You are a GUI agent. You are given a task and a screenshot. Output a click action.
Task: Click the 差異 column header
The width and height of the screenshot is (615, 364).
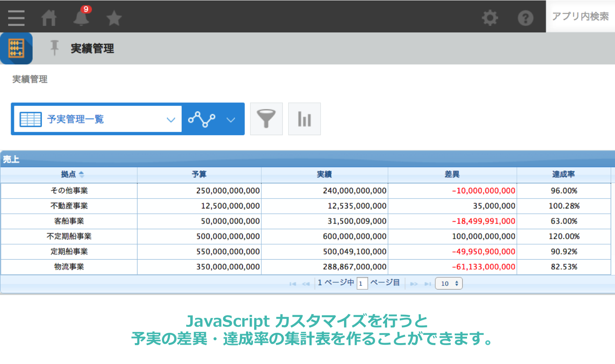click(452, 175)
